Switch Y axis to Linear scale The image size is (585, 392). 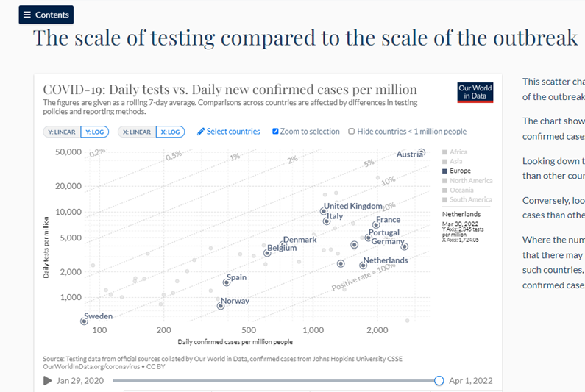60,132
